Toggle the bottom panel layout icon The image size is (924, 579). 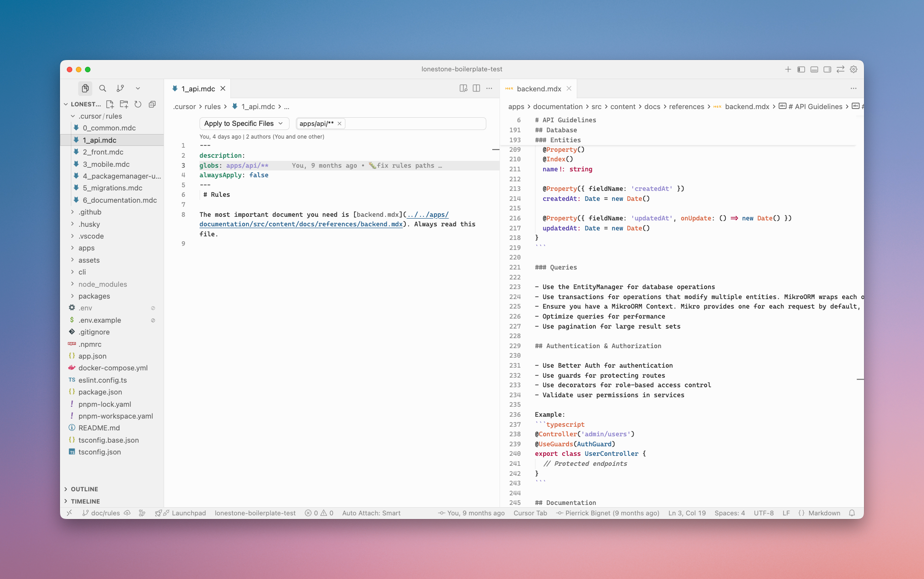pos(814,69)
